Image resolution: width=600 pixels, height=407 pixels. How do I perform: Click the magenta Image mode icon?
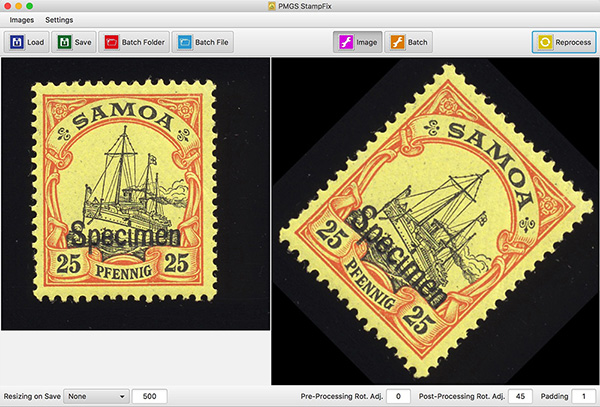click(346, 42)
